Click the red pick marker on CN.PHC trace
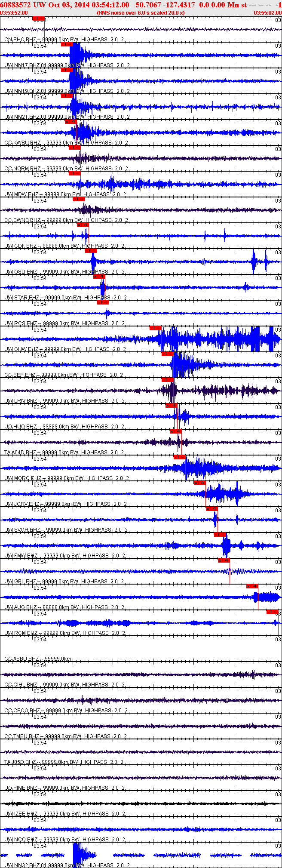 point(38,18)
